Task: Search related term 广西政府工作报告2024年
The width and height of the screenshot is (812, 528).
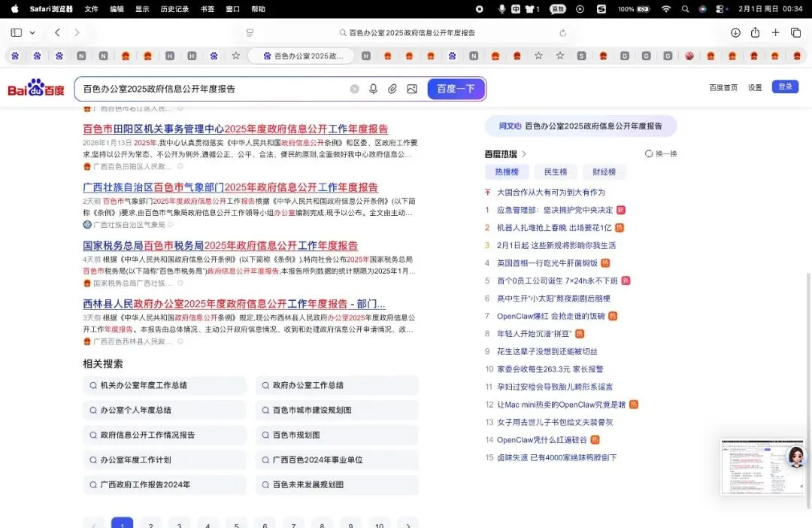Action: (x=164, y=485)
